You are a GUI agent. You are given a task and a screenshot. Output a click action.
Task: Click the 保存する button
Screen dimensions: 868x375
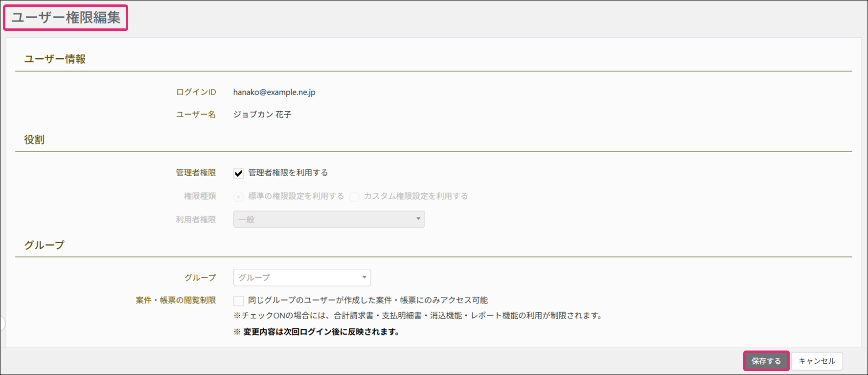point(766,361)
